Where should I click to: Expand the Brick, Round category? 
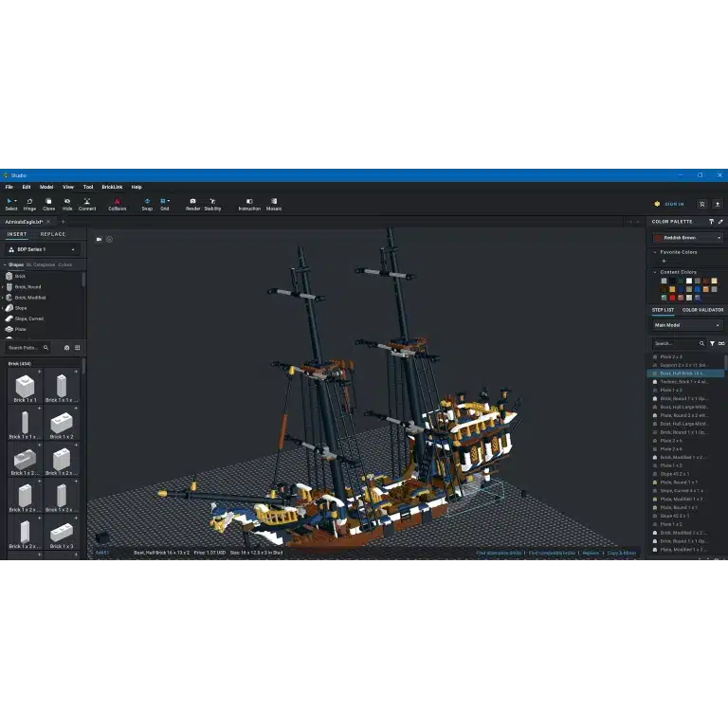coord(3,287)
